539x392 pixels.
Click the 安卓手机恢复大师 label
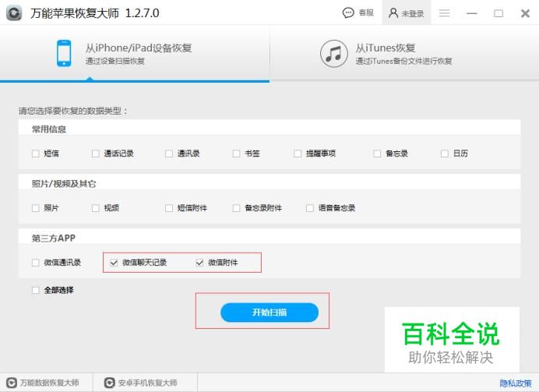click(147, 383)
